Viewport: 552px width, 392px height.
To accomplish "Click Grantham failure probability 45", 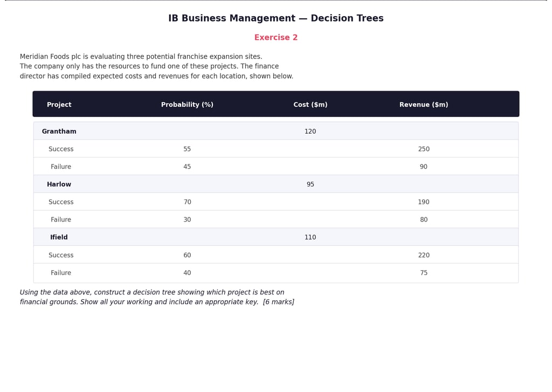I will (187, 167).
